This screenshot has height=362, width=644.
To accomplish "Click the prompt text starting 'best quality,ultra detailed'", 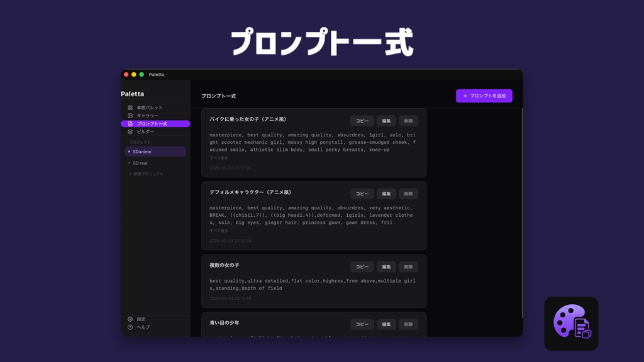I will [x=313, y=285].
